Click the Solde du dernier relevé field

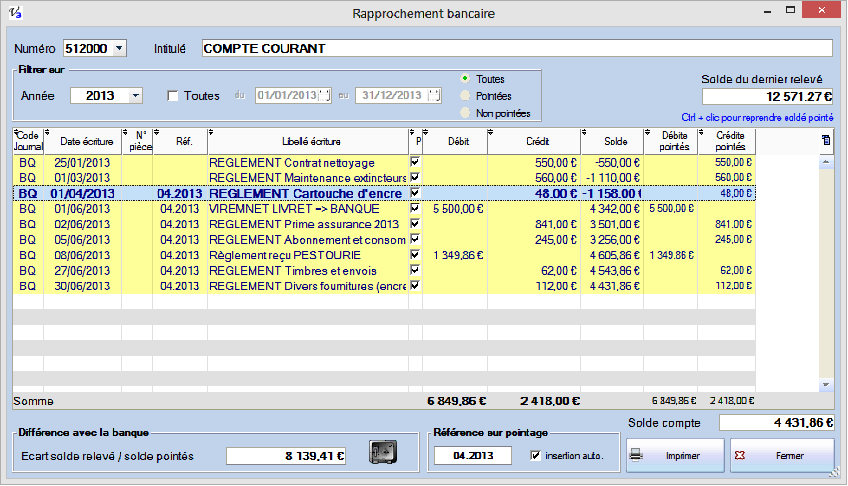[x=767, y=97]
